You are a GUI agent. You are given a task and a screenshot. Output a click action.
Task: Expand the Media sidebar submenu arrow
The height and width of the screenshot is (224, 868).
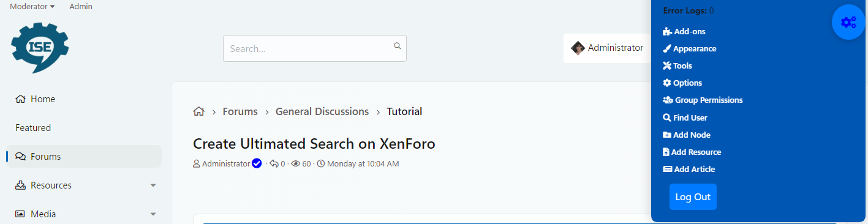pyautogui.click(x=153, y=214)
